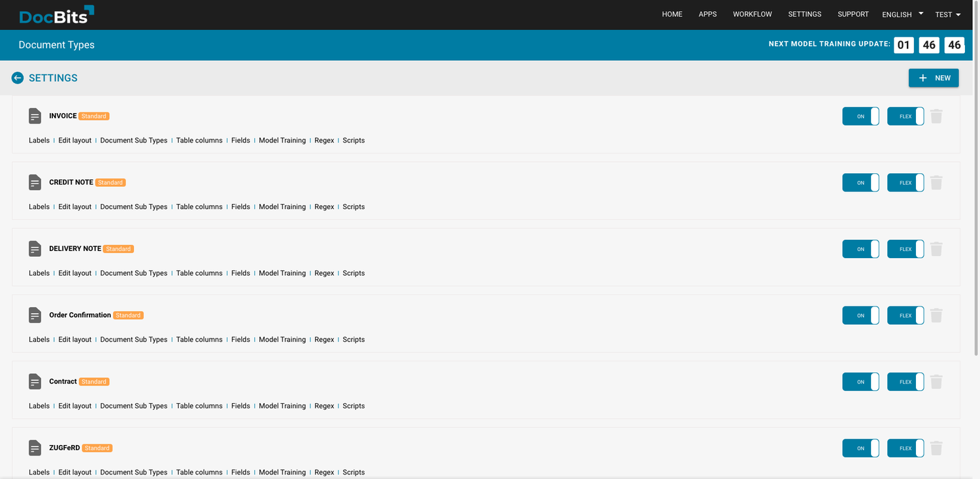The image size is (980, 479).
Task: Create a new document type with NEW
Action: pyautogui.click(x=934, y=78)
